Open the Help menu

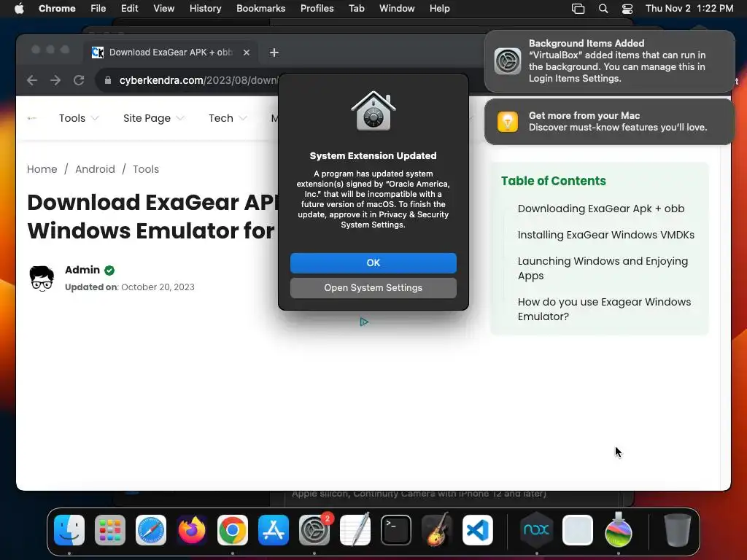coord(439,9)
